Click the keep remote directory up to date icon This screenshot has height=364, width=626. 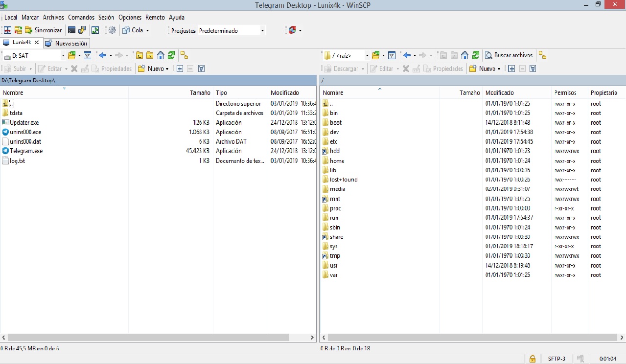95,30
